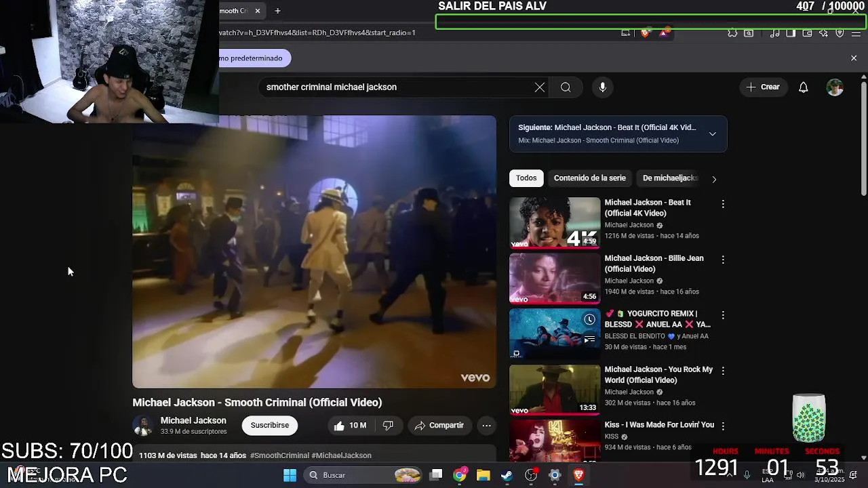The width and height of the screenshot is (868, 488).
Task: Open Brave Shields lion icon
Action: [x=645, y=33]
